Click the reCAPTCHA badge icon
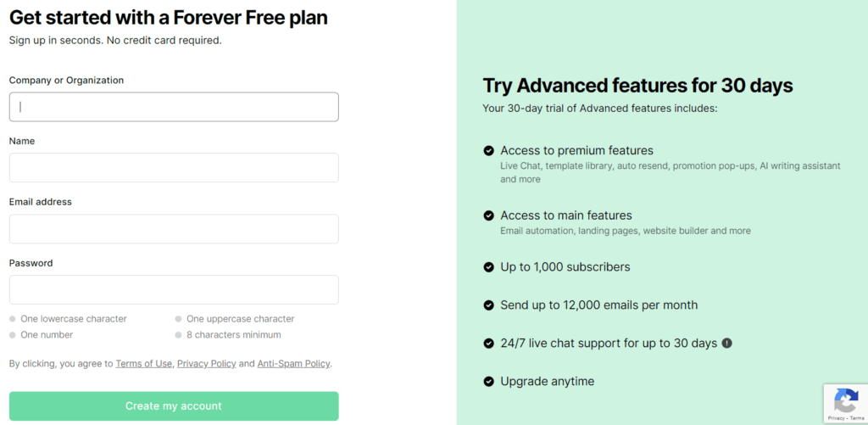The width and height of the screenshot is (868, 425). click(x=845, y=400)
